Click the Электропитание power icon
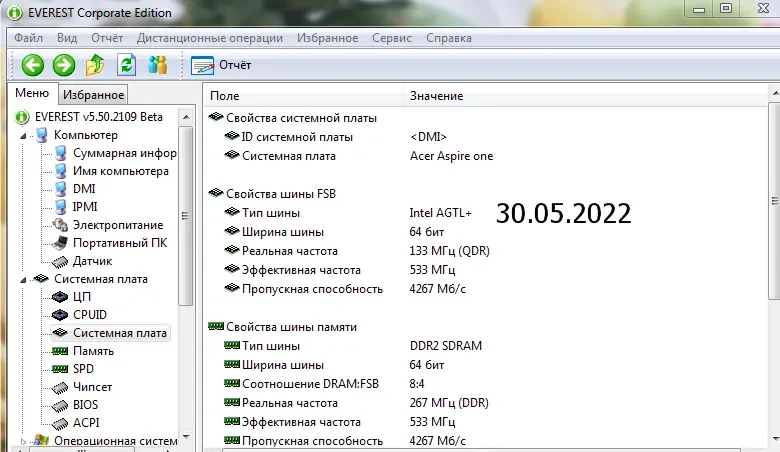The height and width of the screenshot is (452, 780). pyautogui.click(x=60, y=225)
